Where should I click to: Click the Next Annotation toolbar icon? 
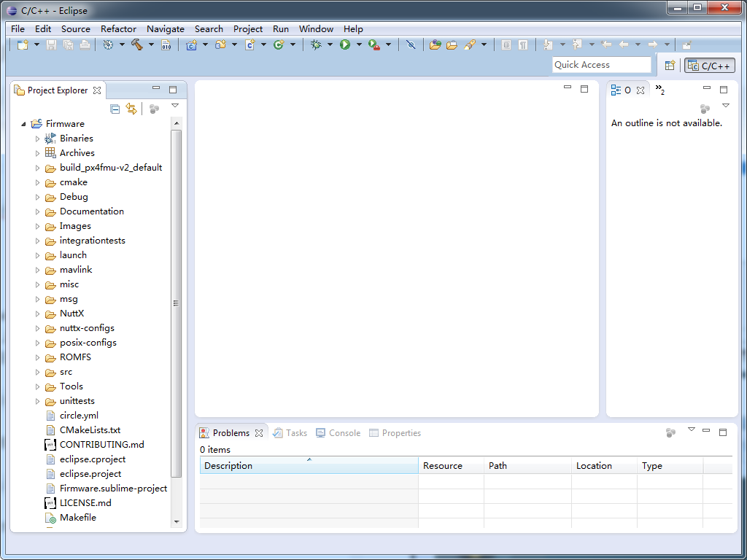click(x=548, y=44)
